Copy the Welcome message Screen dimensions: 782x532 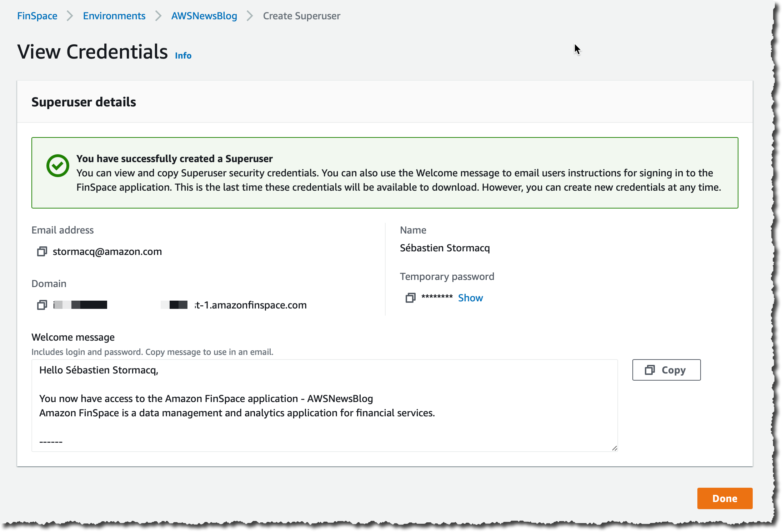click(x=666, y=370)
